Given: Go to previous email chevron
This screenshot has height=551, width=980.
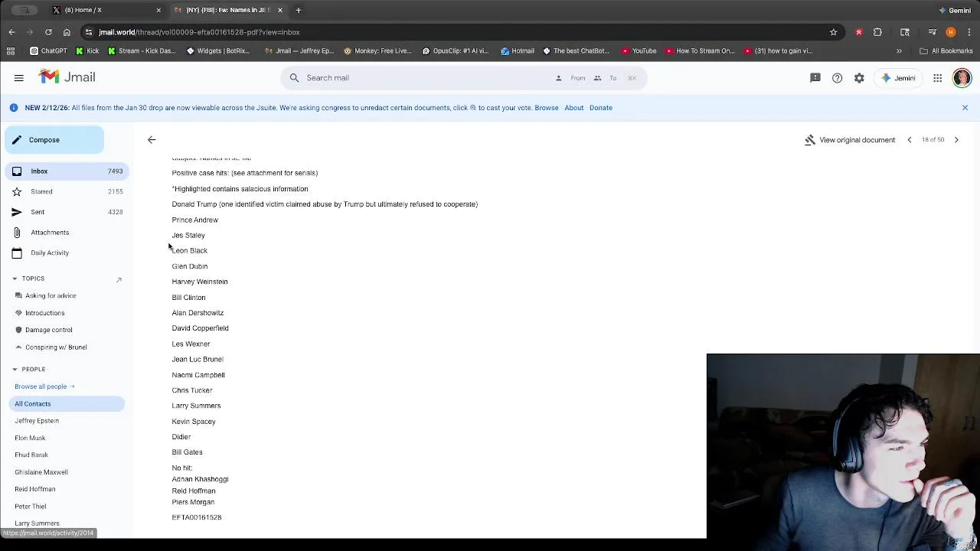Looking at the screenshot, I should [910, 140].
